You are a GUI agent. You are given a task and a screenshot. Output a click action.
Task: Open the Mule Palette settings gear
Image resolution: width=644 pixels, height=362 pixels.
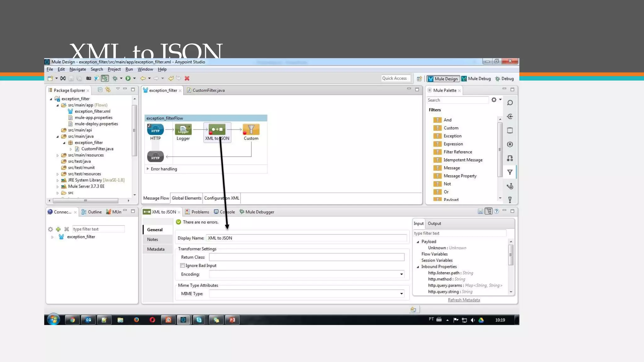(x=494, y=100)
